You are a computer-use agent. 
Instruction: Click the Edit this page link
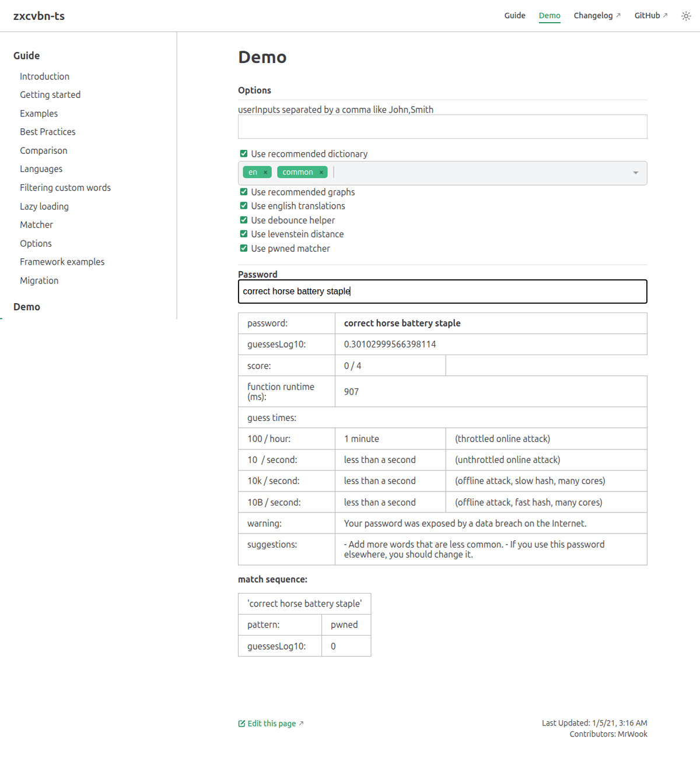272,724
